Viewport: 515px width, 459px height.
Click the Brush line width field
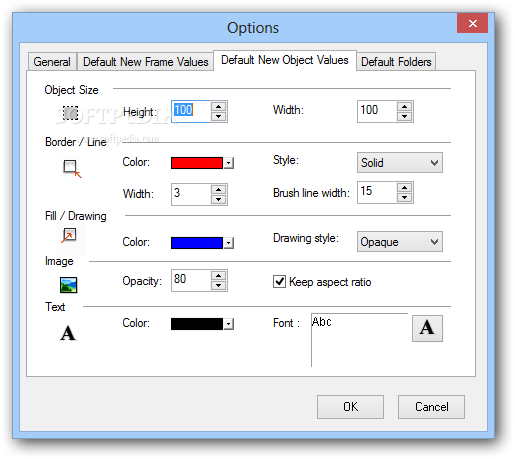tap(377, 192)
